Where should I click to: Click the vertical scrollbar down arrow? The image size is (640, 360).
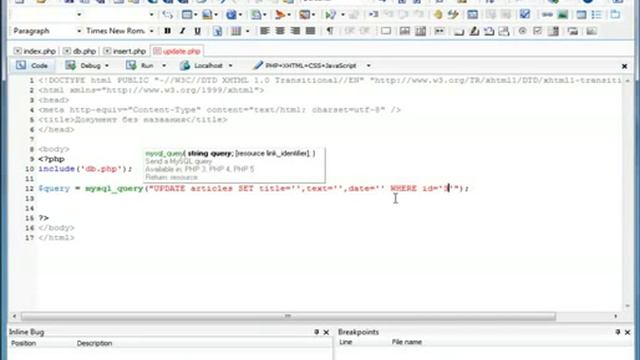pyautogui.click(x=627, y=306)
